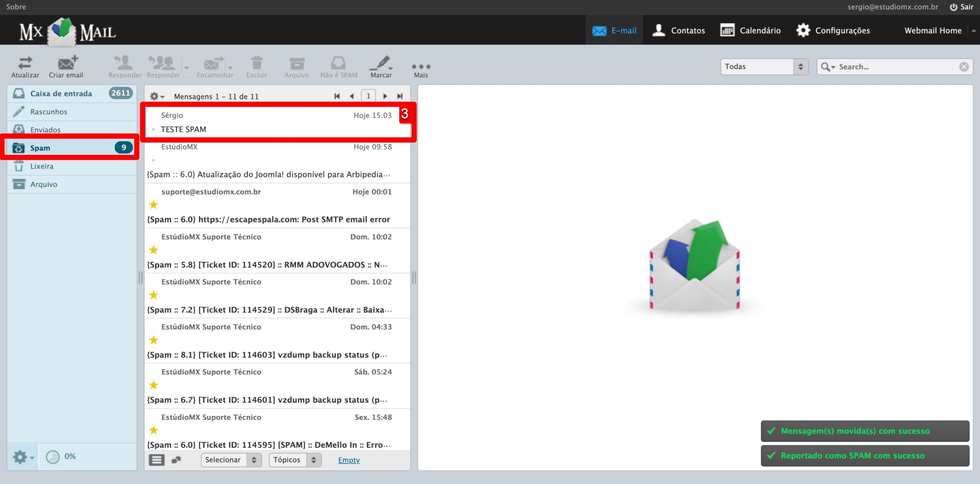
Task: Open the Todas filter dropdown
Action: (763, 66)
